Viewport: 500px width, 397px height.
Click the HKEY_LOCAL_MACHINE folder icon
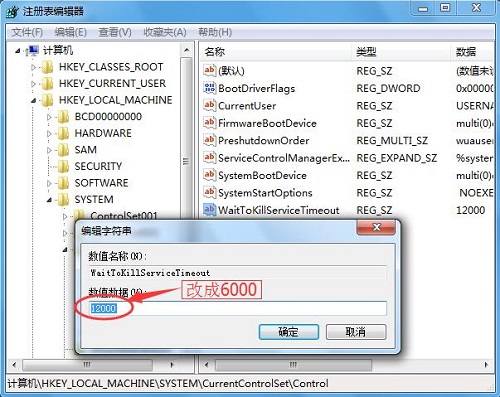point(47,100)
